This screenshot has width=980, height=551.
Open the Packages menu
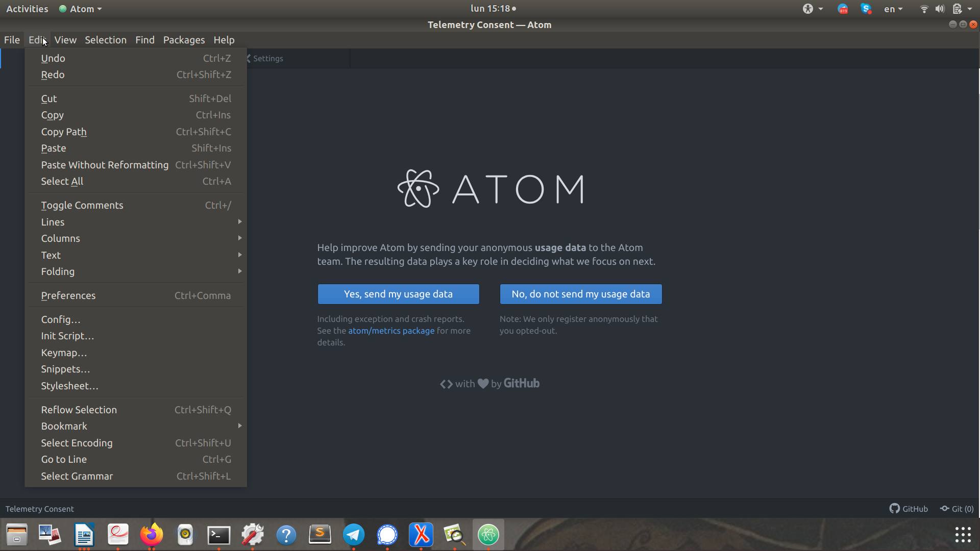(184, 40)
